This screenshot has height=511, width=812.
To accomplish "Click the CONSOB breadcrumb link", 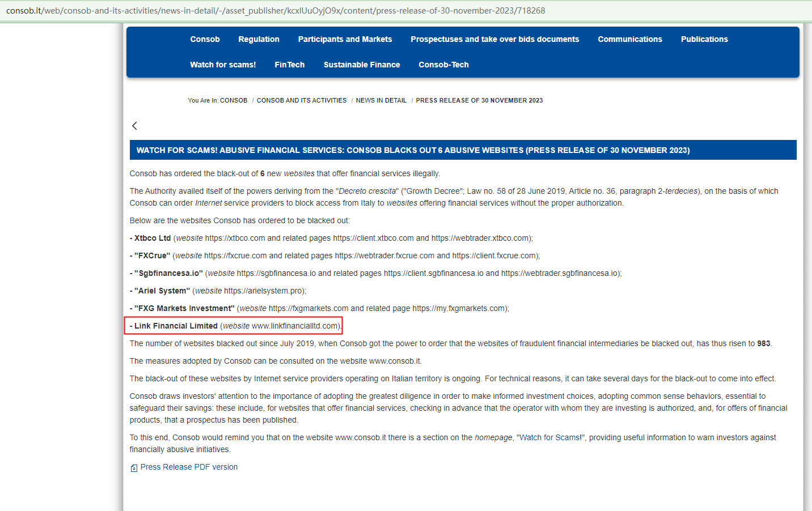I will [234, 100].
